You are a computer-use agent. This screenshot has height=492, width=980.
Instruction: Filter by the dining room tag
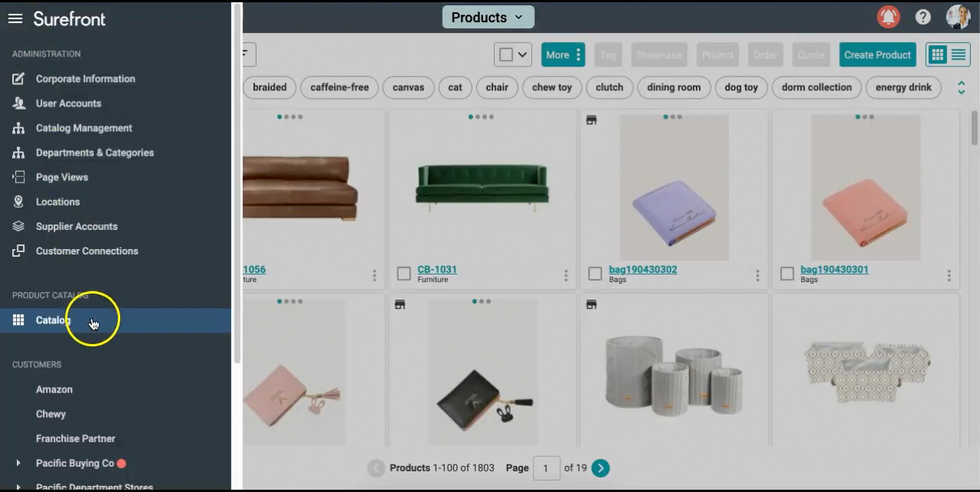674,87
